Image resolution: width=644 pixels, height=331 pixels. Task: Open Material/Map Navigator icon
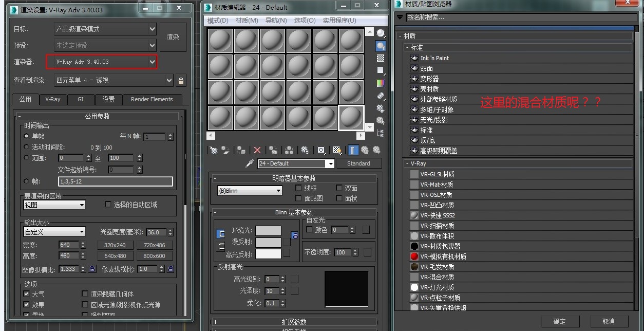tap(381, 133)
